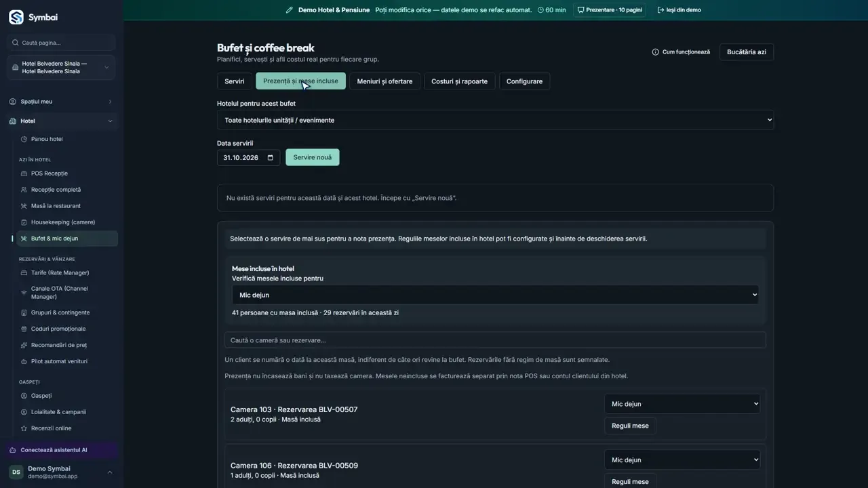Click the Canale OTA icon

click(24, 293)
